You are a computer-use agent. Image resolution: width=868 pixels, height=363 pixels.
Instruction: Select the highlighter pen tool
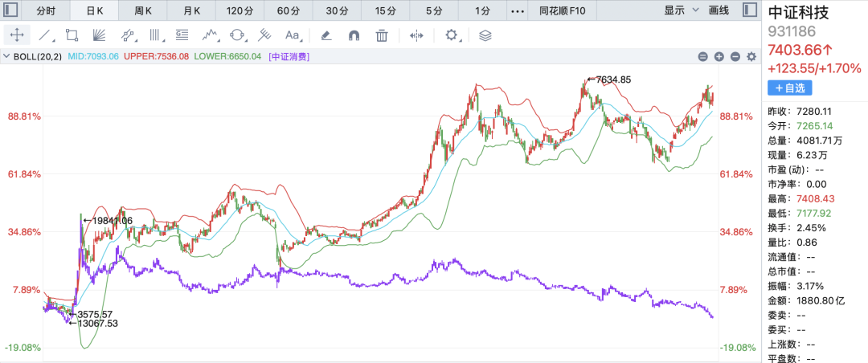coord(326,35)
